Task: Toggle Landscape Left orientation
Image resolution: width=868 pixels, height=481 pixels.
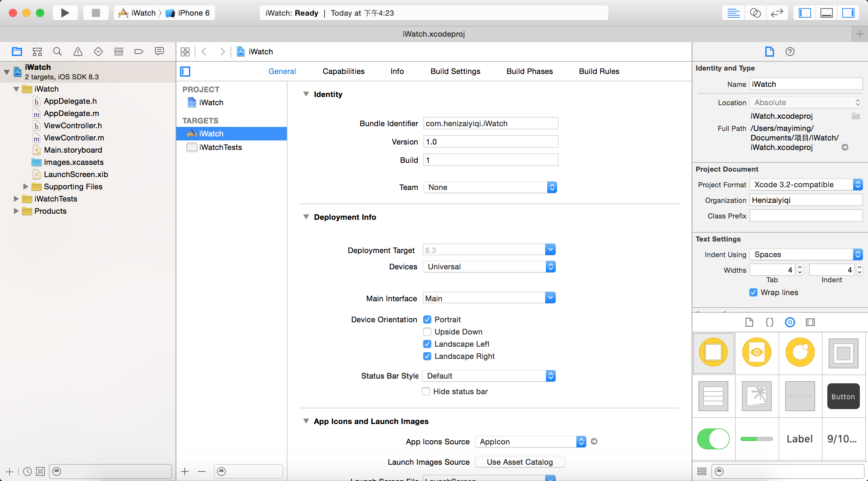Action: (427, 344)
